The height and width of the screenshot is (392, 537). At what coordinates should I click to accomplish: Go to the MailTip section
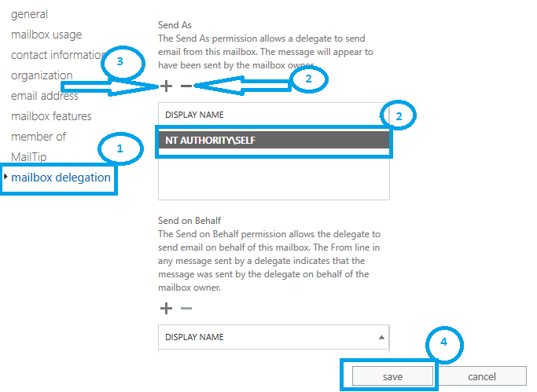29,157
